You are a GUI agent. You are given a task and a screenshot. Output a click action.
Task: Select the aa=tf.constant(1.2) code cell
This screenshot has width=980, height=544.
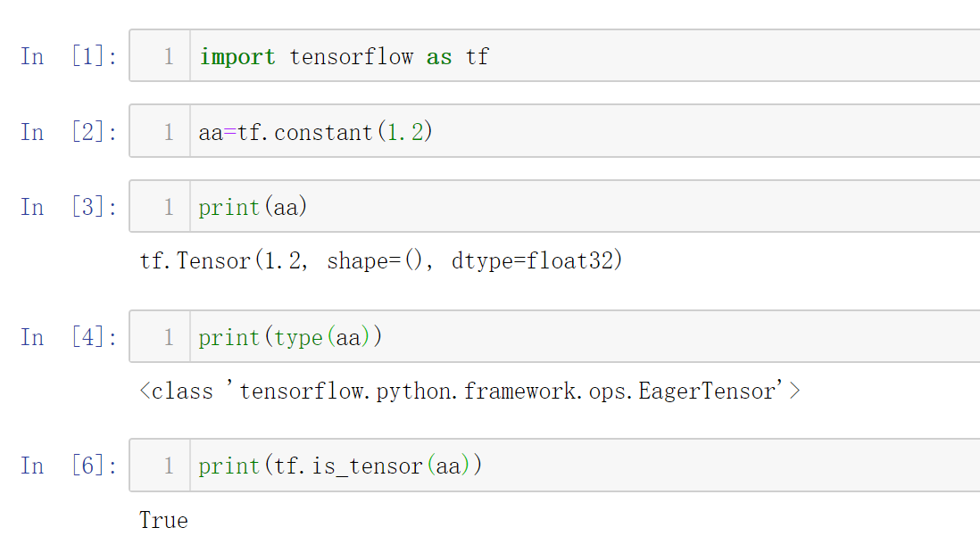tap(555, 131)
